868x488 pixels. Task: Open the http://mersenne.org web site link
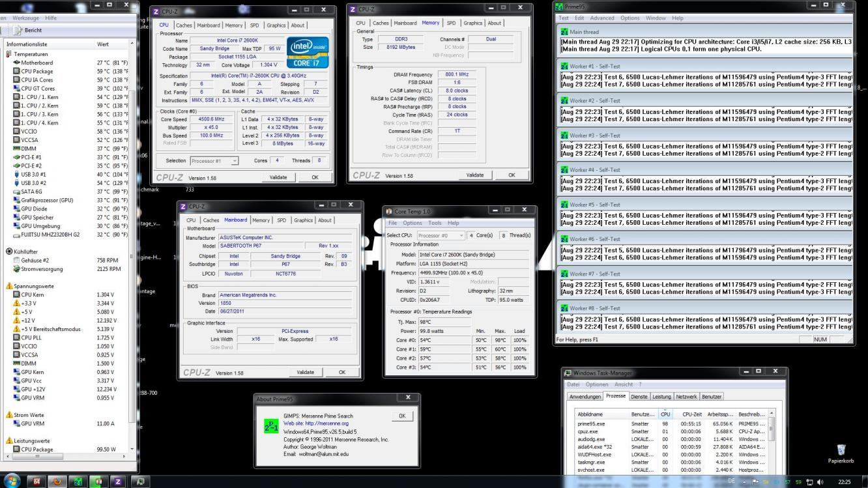coord(316,423)
